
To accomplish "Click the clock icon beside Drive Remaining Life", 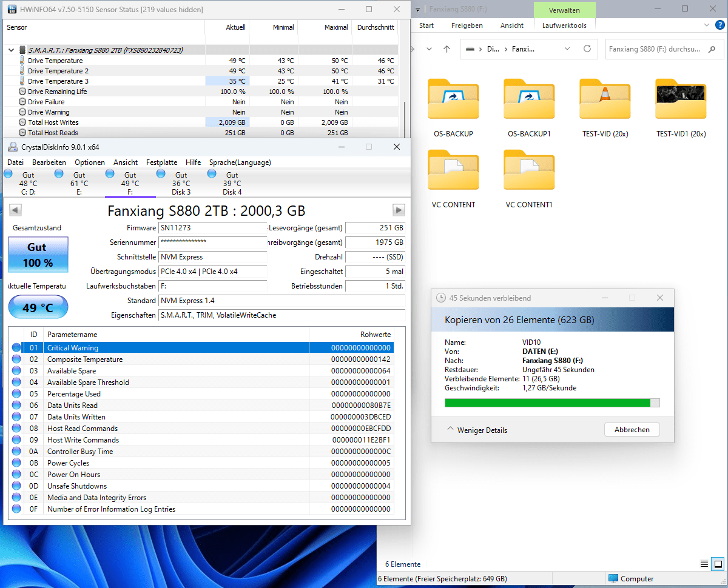I will (x=22, y=92).
